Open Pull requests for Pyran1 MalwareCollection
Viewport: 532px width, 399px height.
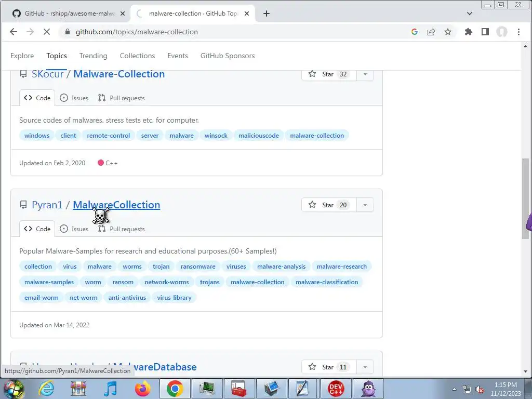(x=122, y=229)
